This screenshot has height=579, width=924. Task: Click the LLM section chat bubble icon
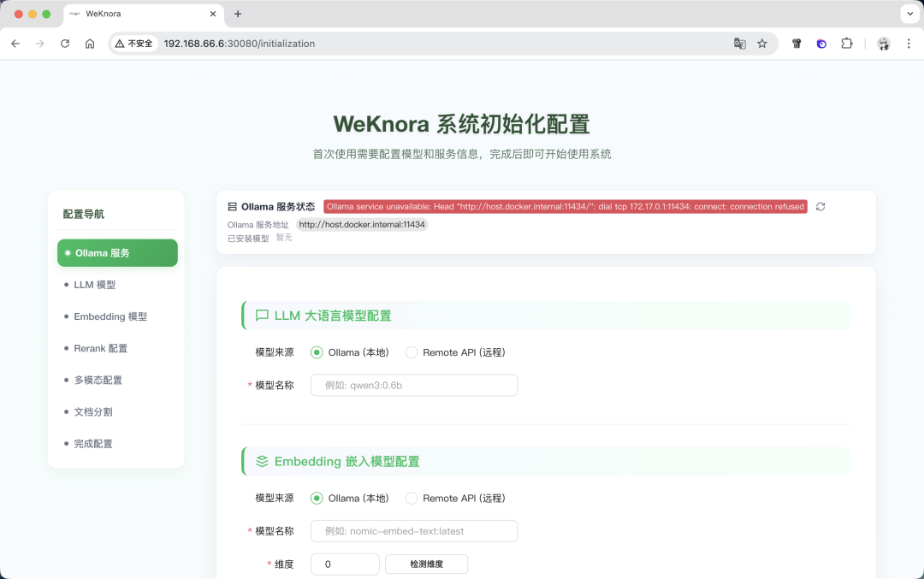point(263,316)
